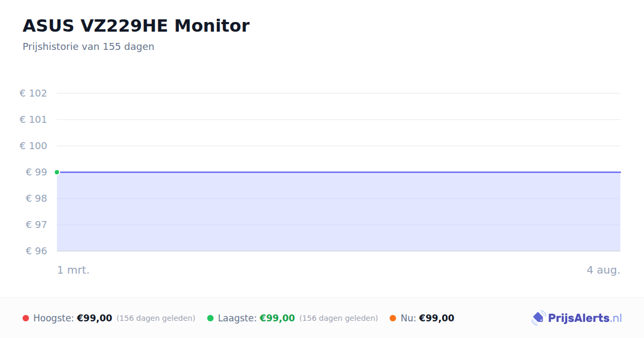Click the € 101 y-axis label
This screenshot has width=644, height=338.
click(x=33, y=120)
